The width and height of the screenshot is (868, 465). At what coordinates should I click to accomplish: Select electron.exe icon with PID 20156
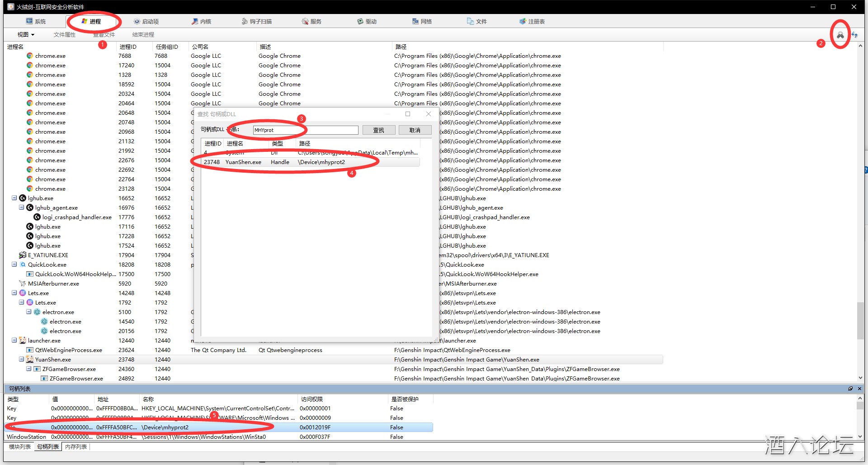click(44, 331)
